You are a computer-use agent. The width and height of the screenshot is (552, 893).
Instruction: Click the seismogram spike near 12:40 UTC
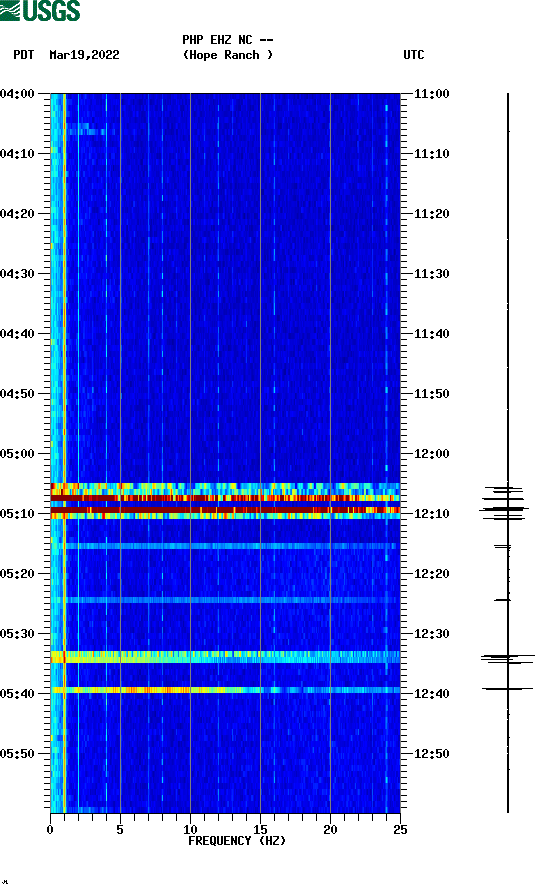(x=508, y=689)
